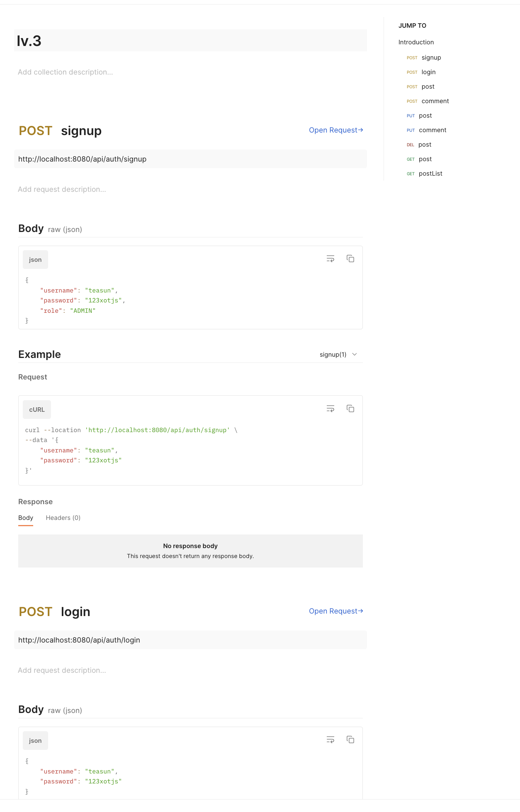This screenshot has width=520, height=812.
Task: Open Request for the signup endpoint
Action: tap(336, 130)
